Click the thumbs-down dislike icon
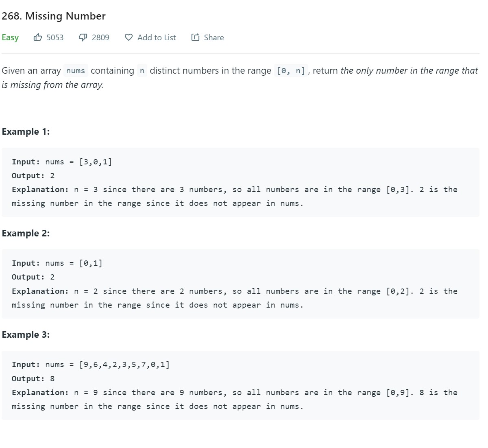 tap(83, 37)
